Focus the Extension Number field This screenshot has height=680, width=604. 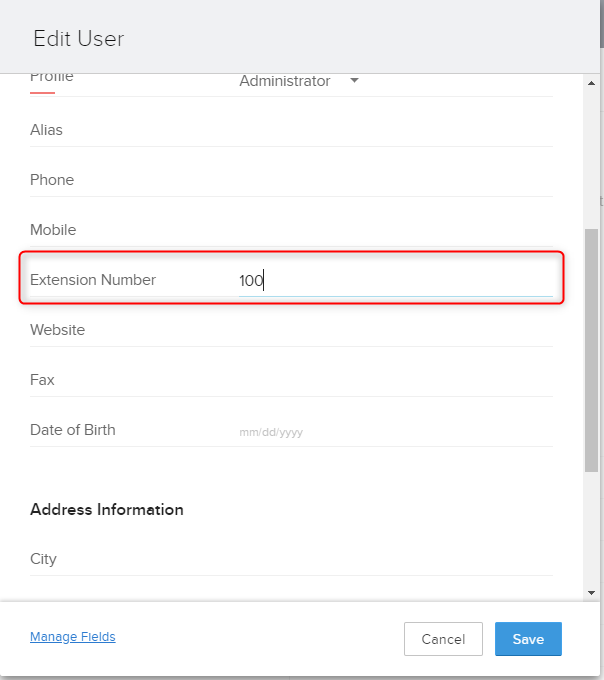[x=395, y=281]
